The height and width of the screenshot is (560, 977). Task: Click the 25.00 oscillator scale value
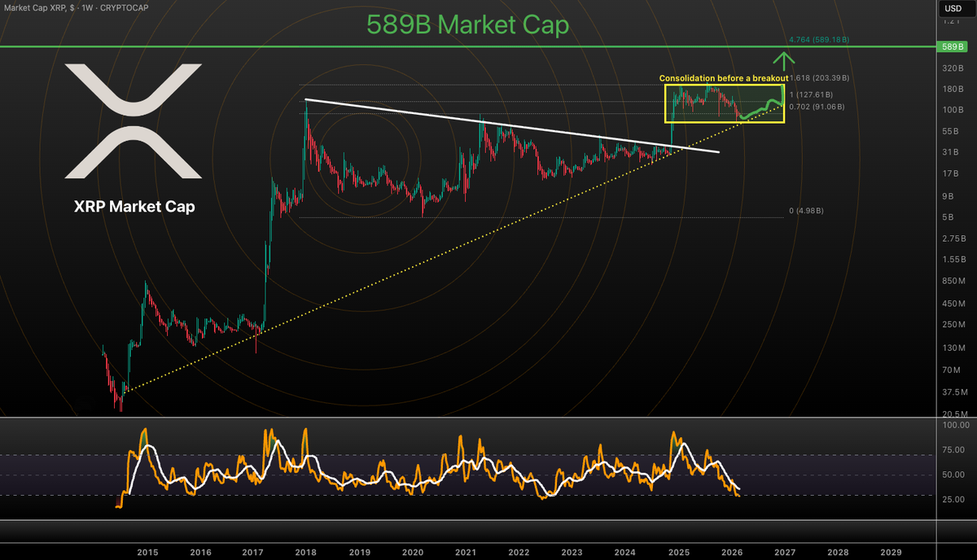[953, 500]
